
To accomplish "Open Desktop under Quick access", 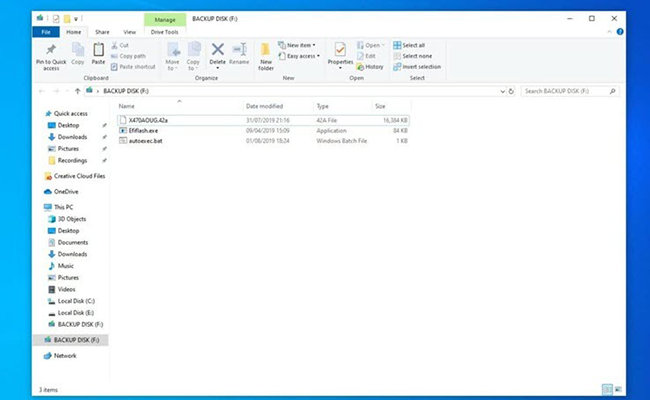I will point(64,125).
